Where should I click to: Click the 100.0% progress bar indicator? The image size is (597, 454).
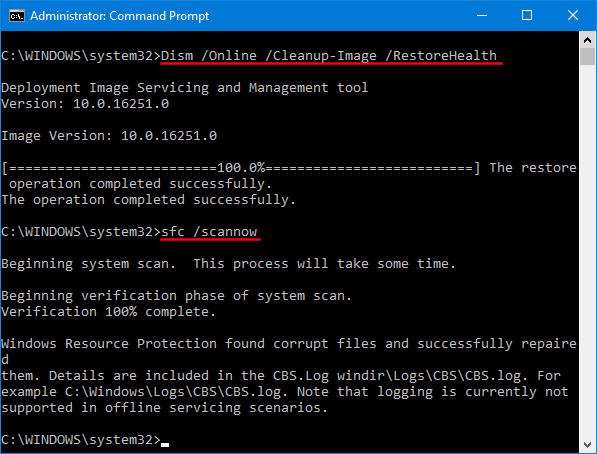pos(241,168)
